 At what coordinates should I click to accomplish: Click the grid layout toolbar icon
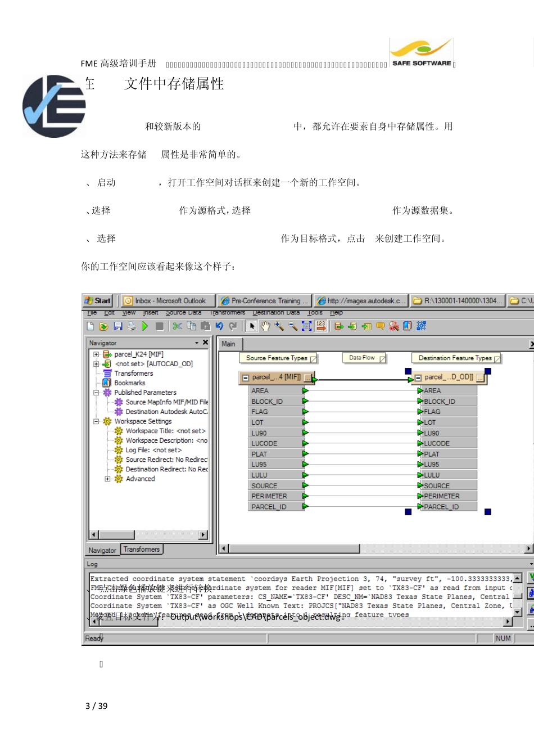click(x=421, y=326)
